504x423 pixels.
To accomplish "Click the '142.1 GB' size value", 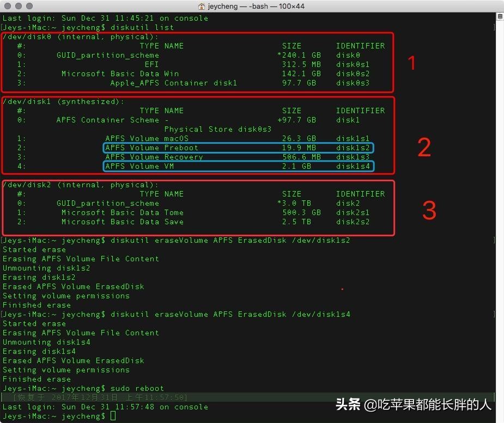I will (301, 74).
